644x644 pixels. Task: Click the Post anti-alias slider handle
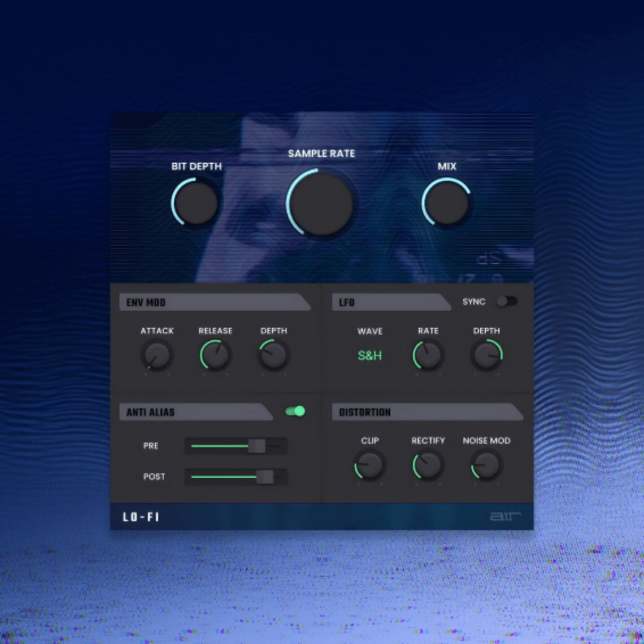click(x=265, y=477)
